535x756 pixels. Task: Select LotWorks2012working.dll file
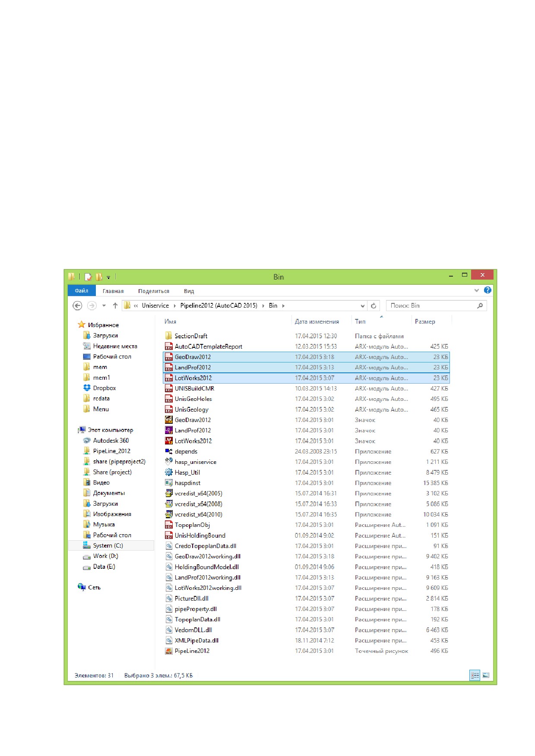[x=306, y=588]
